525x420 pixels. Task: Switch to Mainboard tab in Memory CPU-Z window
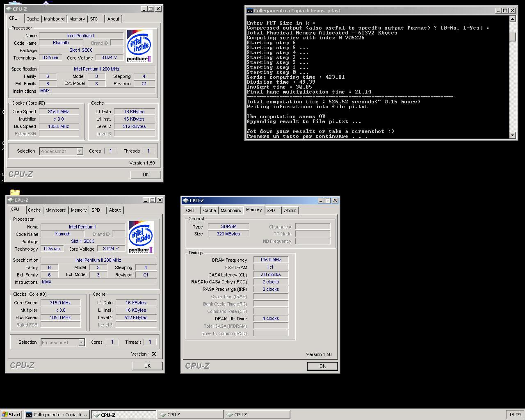(x=231, y=210)
